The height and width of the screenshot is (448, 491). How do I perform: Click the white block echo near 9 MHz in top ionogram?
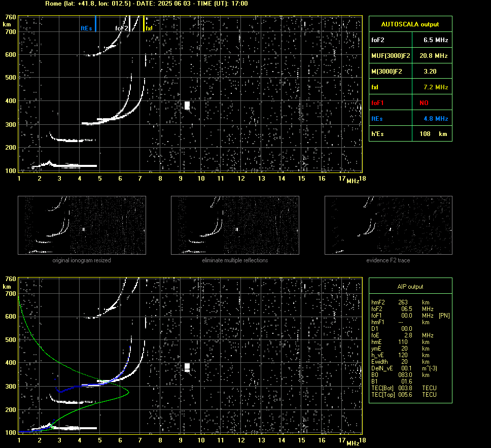(x=187, y=106)
